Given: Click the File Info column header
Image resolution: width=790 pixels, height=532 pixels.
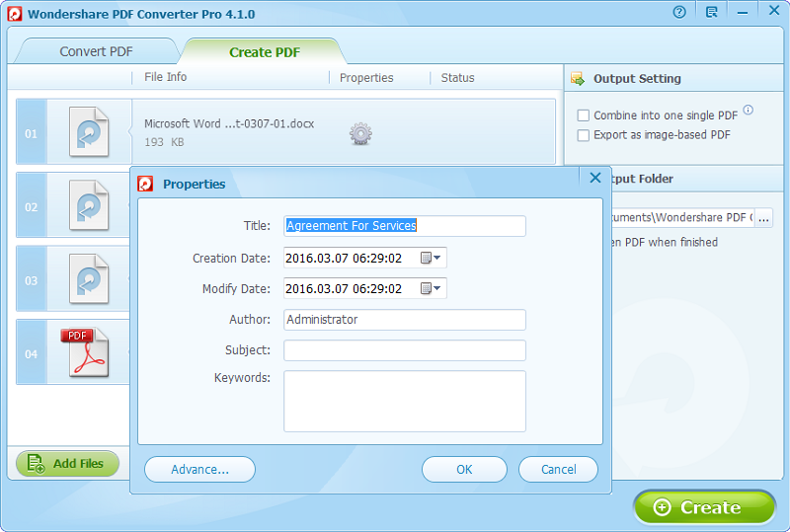Looking at the screenshot, I should point(165,77).
